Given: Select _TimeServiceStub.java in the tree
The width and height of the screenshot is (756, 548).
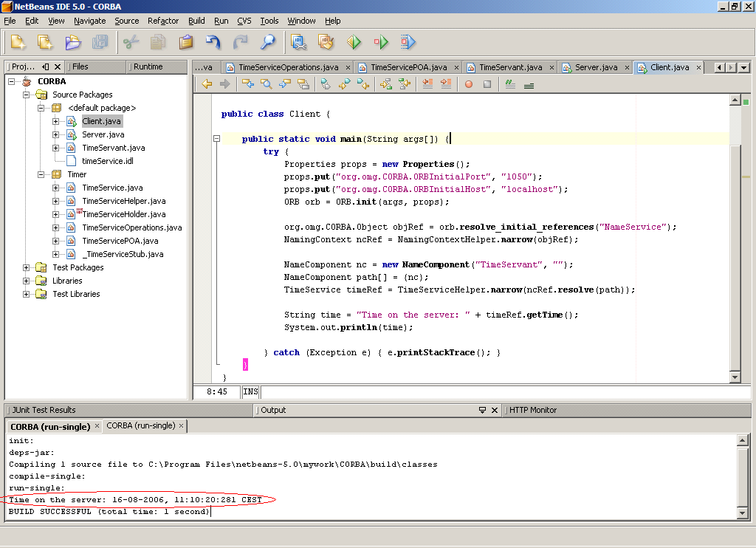Looking at the screenshot, I should click(x=125, y=254).
